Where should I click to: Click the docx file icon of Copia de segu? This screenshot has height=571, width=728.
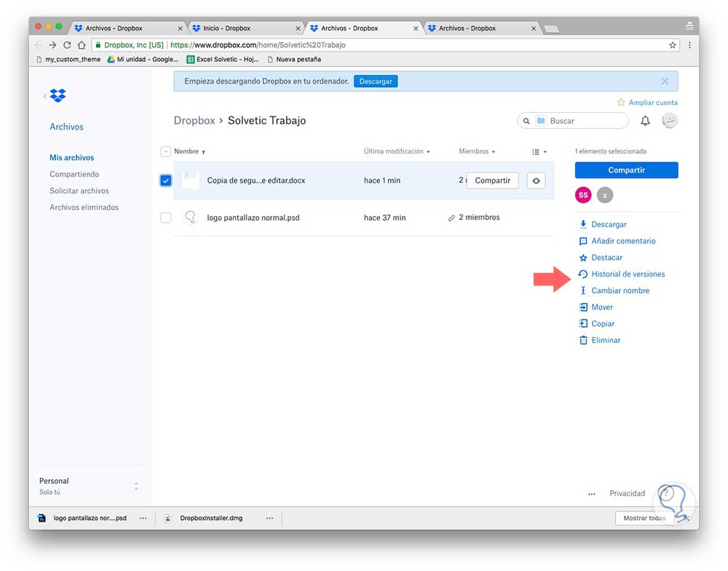190,181
